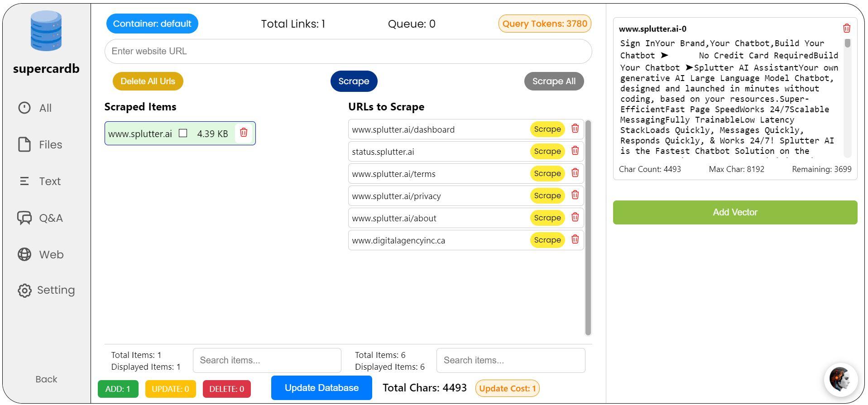Scrape www.splutter.ai/terms
The height and width of the screenshot is (405, 868).
click(547, 173)
